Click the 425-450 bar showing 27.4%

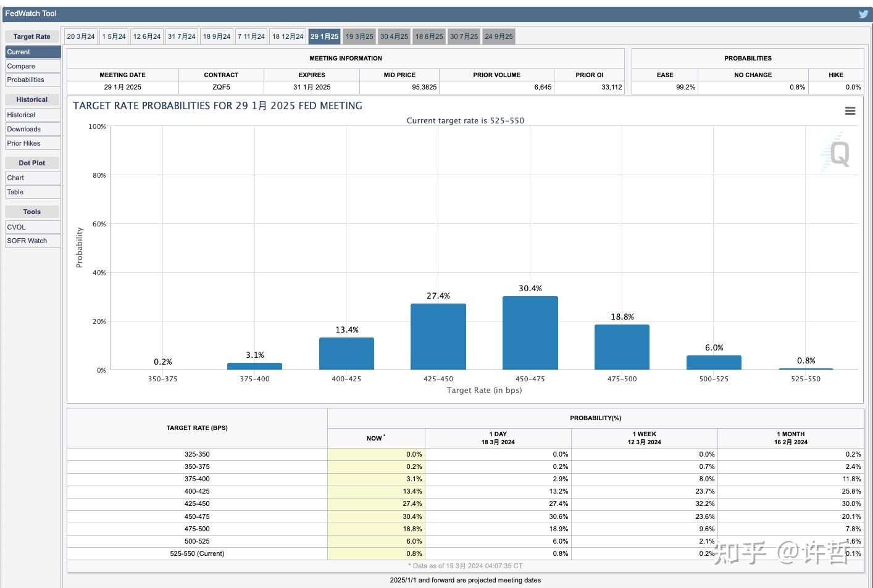point(438,337)
